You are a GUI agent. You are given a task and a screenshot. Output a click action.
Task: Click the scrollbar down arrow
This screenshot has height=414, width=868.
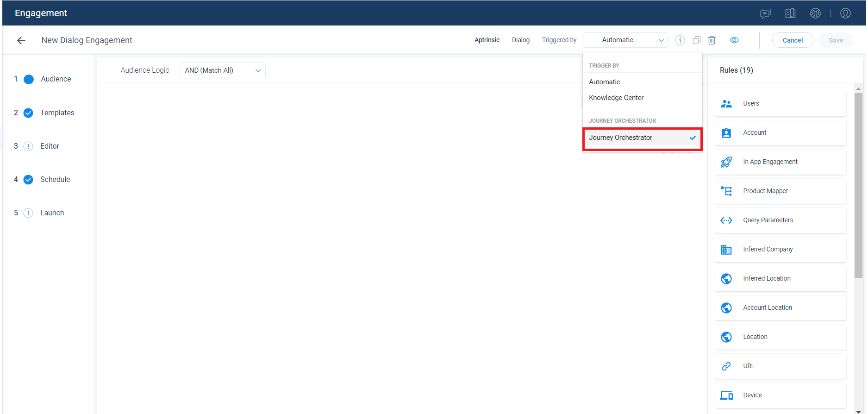(858, 412)
